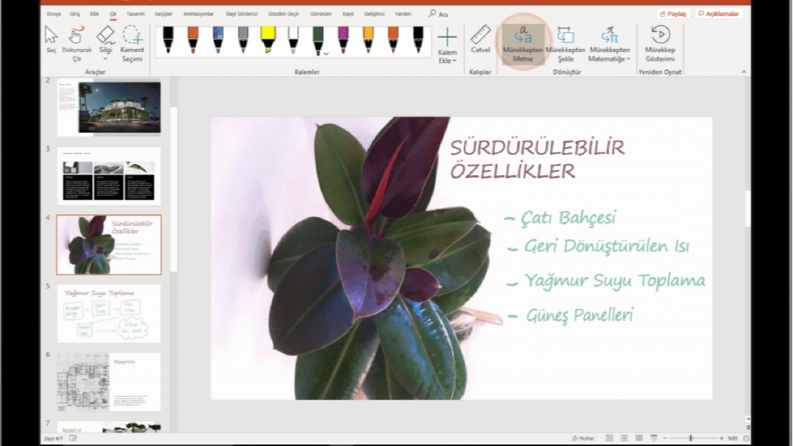Click the Çatı Bahçesi ink text
Image resolution: width=793 pixels, height=446 pixels.
click(x=568, y=218)
